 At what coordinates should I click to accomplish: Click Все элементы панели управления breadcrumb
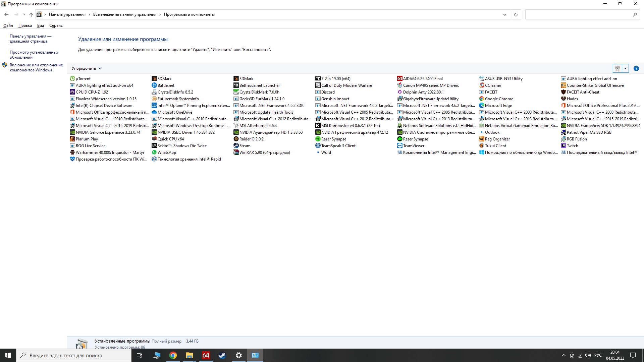point(125,14)
